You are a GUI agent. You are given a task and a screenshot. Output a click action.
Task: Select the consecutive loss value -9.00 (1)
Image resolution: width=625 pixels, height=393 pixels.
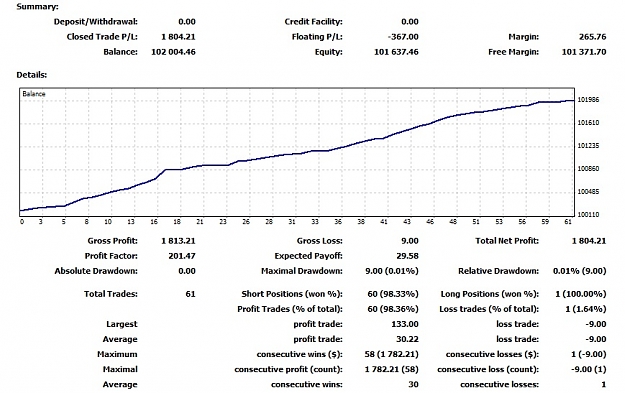click(x=588, y=370)
